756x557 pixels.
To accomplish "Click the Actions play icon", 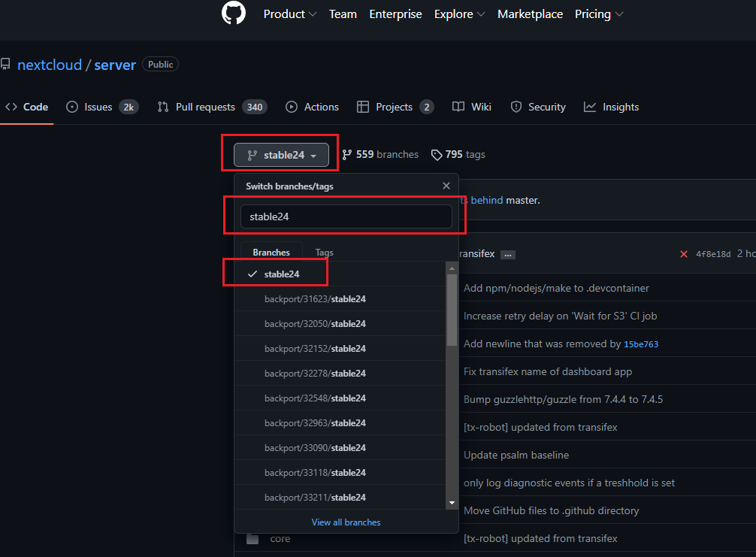I will (292, 107).
